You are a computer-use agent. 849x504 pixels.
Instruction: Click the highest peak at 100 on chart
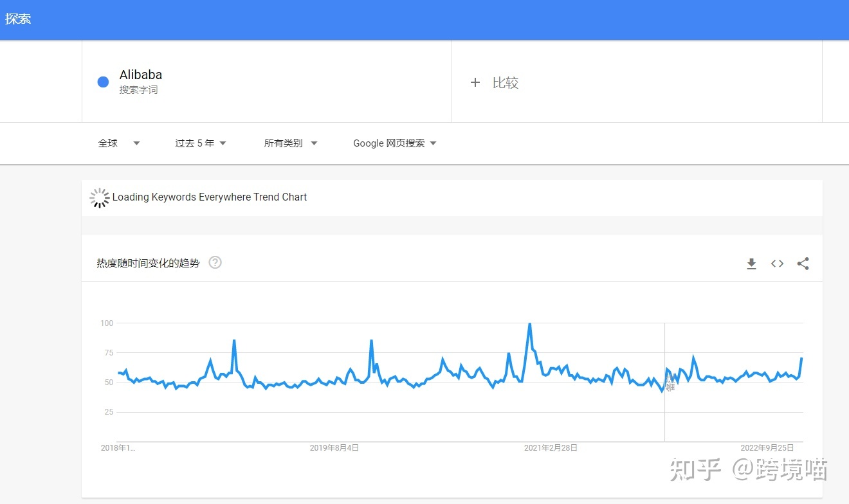pyautogui.click(x=529, y=324)
